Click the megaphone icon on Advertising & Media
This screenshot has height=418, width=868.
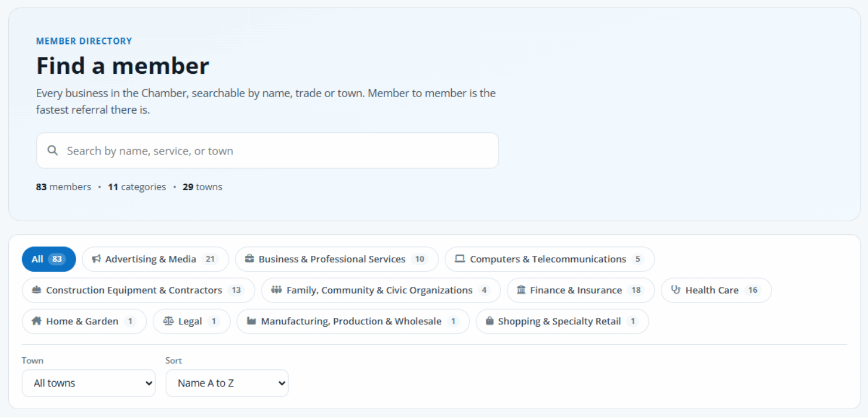[97, 259]
